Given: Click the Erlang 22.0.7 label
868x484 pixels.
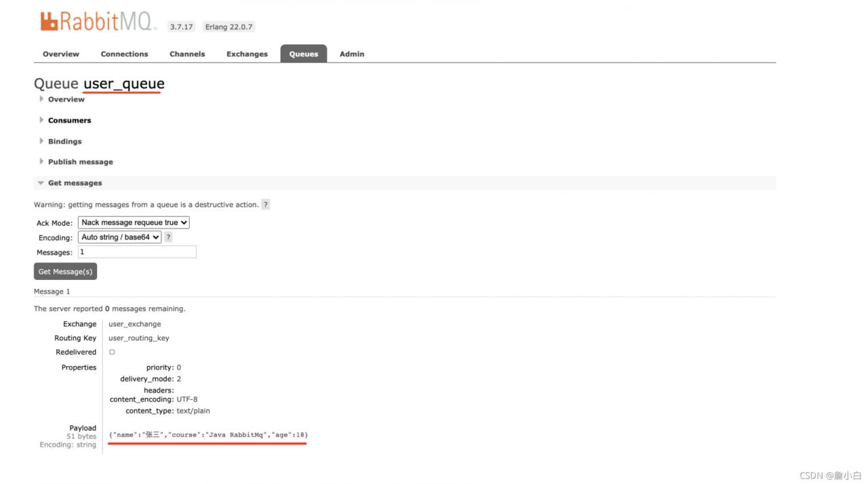Looking at the screenshot, I should coord(229,27).
